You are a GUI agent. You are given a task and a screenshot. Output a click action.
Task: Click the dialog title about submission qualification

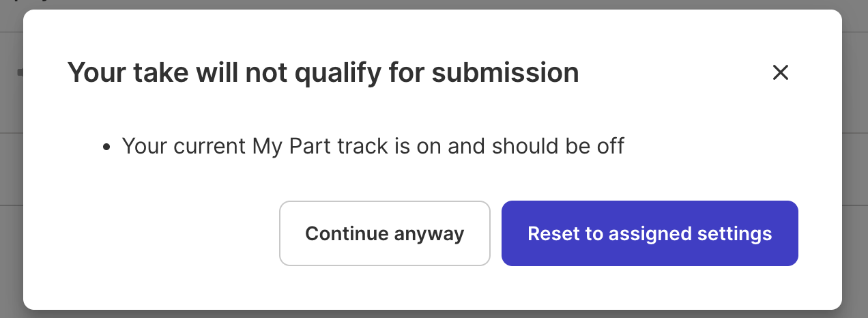pos(323,73)
